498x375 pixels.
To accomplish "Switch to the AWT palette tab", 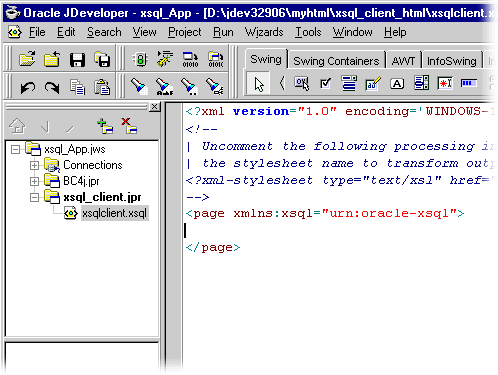I will [x=403, y=61].
